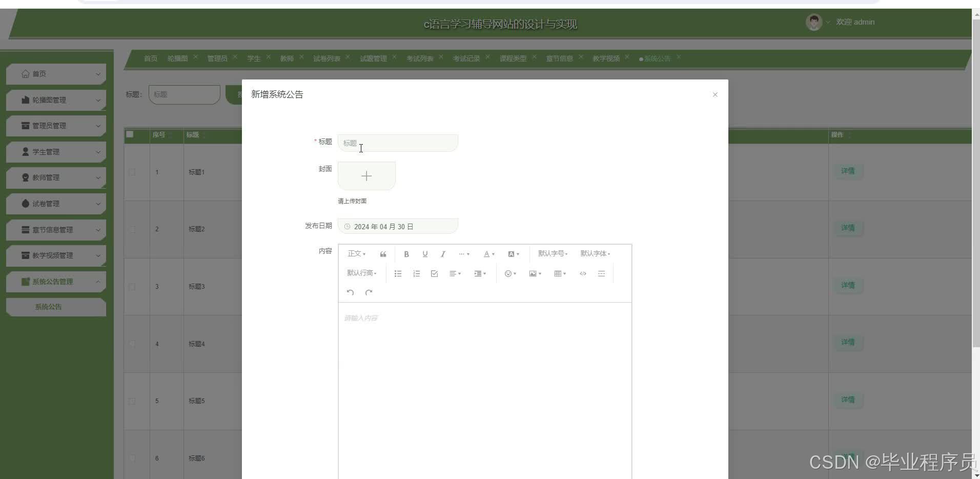Expand the 教学视频管理 sidebar menu

pos(56,255)
